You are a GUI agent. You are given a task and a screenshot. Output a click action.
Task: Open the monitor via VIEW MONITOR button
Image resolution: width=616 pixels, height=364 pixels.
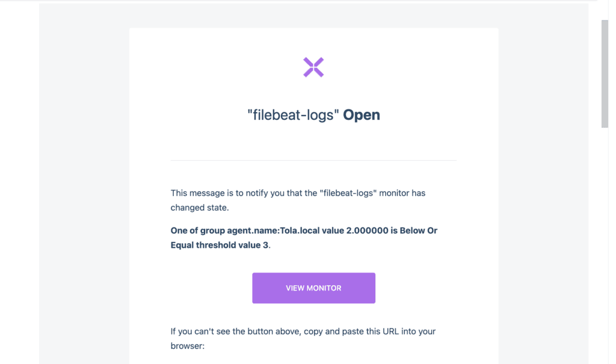[x=313, y=288]
